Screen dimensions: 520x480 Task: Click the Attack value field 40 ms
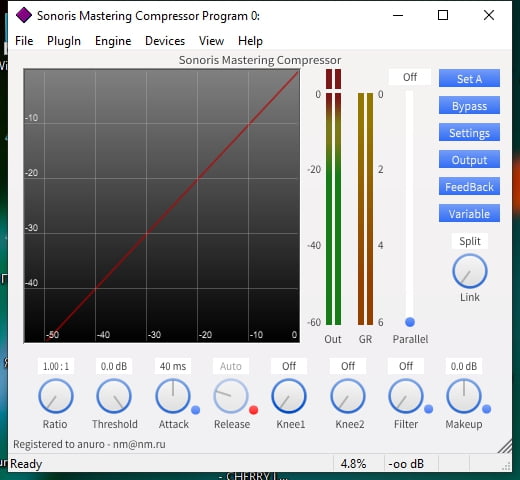[x=173, y=366]
